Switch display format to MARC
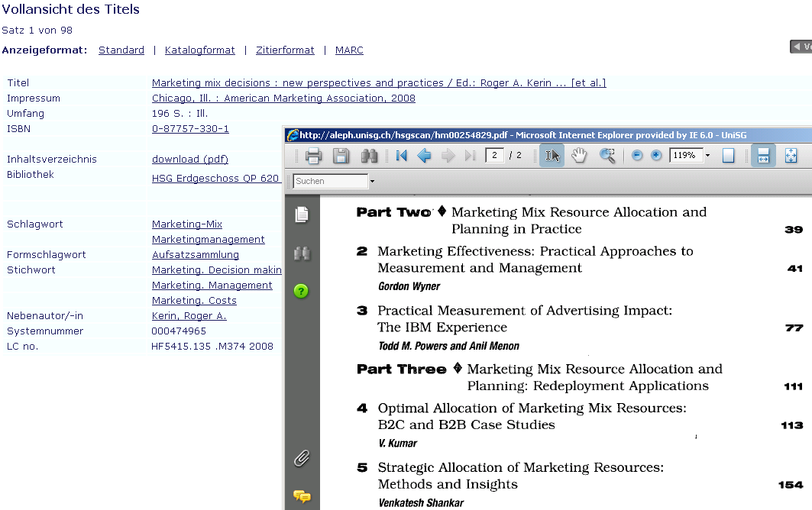 tap(349, 50)
